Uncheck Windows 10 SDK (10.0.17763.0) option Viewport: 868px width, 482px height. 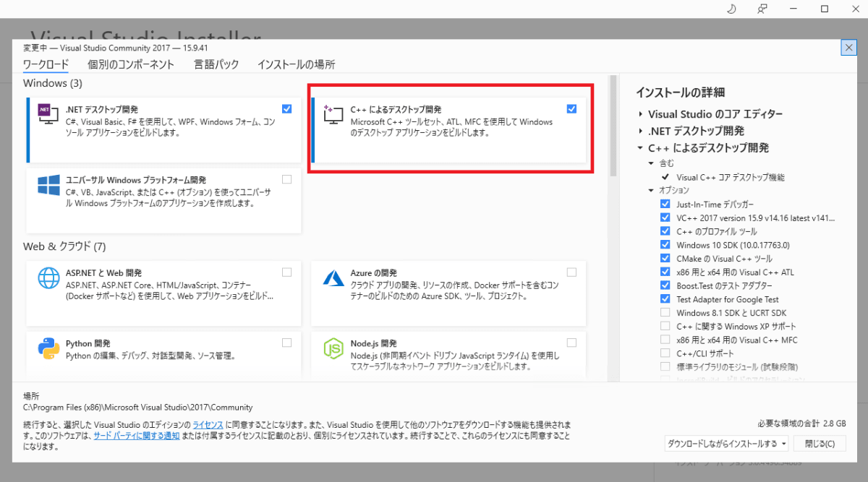[x=665, y=244]
